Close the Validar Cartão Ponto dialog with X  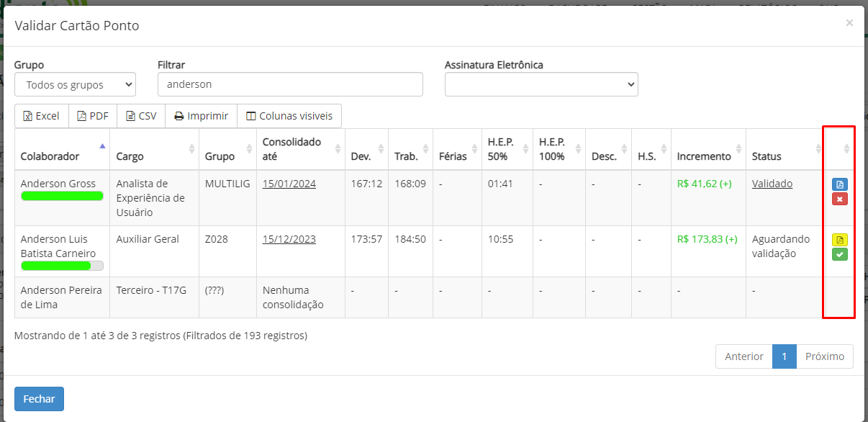coord(849,23)
